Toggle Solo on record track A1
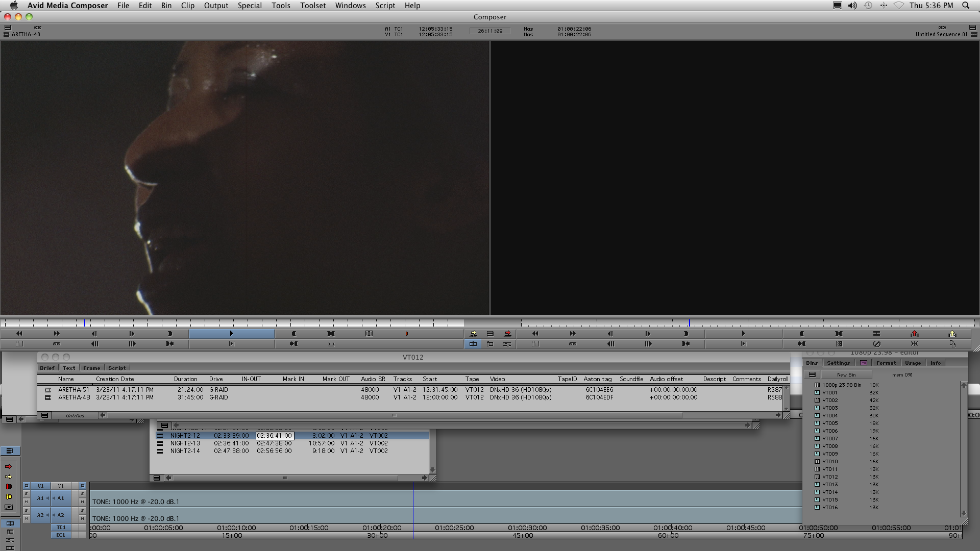The width and height of the screenshot is (980, 551). click(x=82, y=494)
